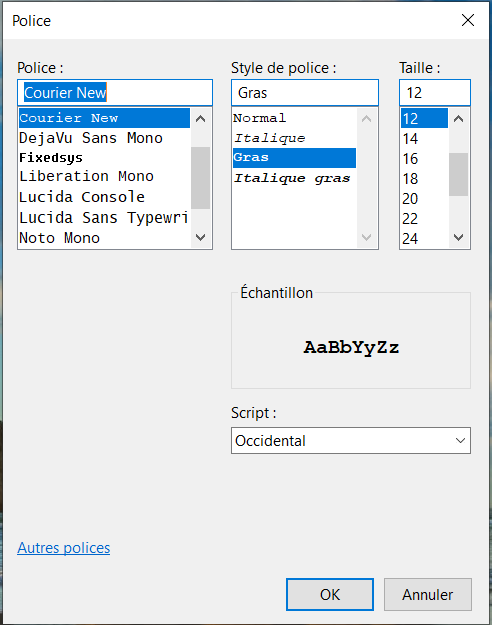Select Lucida Console font
This screenshot has height=625, width=492.
(x=104, y=197)
